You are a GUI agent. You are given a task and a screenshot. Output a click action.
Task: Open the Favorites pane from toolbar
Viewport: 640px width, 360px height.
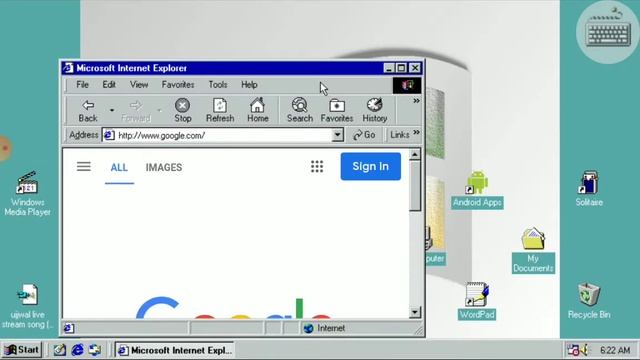click(x=337, y=110)
